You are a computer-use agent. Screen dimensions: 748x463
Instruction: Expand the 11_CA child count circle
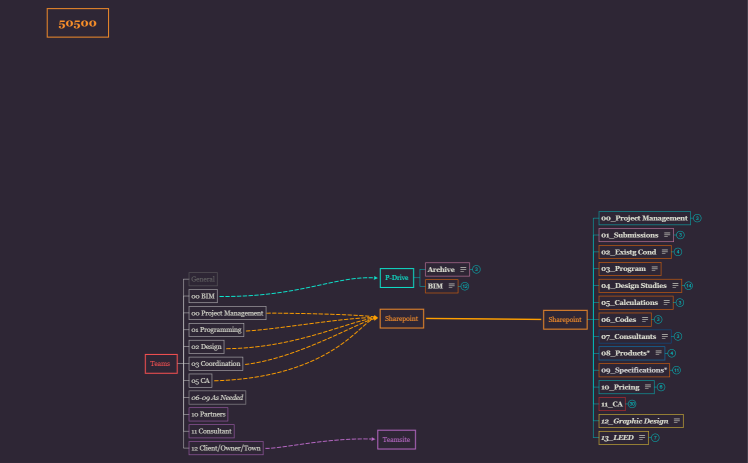(x=632, y=404)
